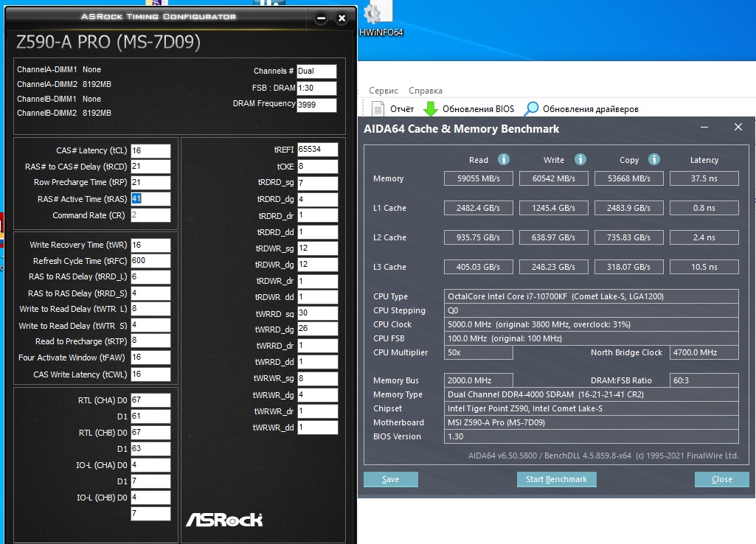The width and height of the screenshot is (756, 544).
Task: Minimize the ASRock Timing Configurator window
Action: 321,18
